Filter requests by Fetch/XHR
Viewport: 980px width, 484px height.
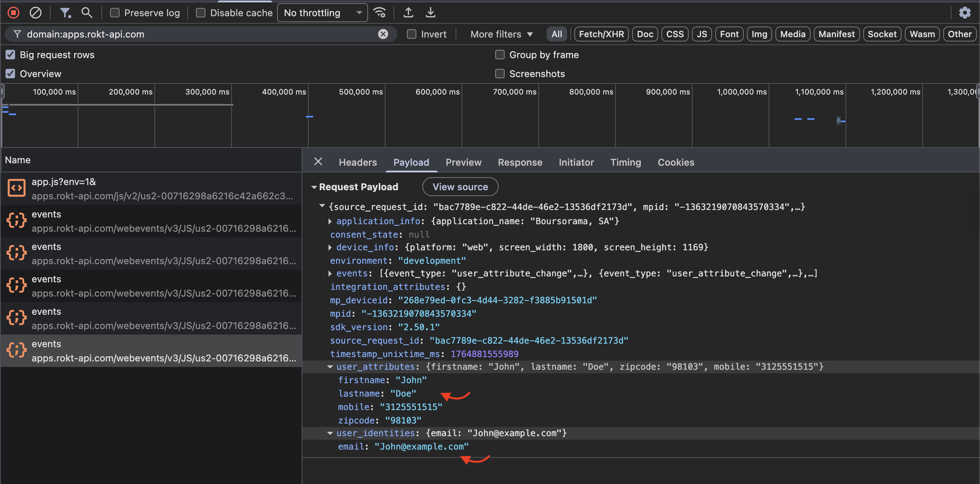(601, 34)
